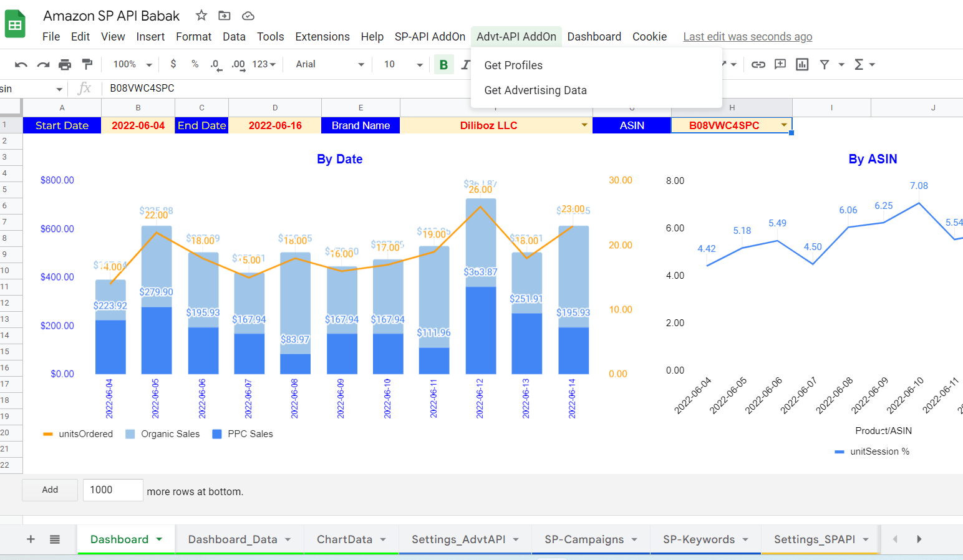Format selection as percent
Screen dimensions: 963x560
195,64
